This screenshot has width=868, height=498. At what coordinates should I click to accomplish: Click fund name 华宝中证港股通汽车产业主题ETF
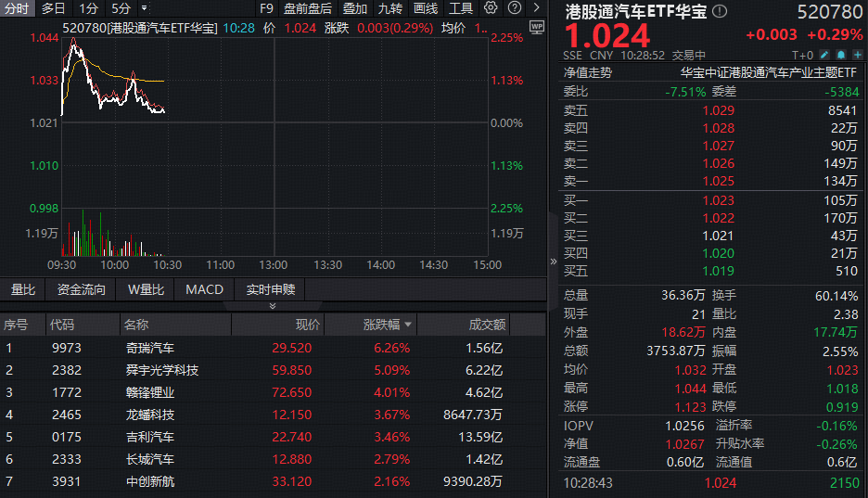tap(769, 72)
